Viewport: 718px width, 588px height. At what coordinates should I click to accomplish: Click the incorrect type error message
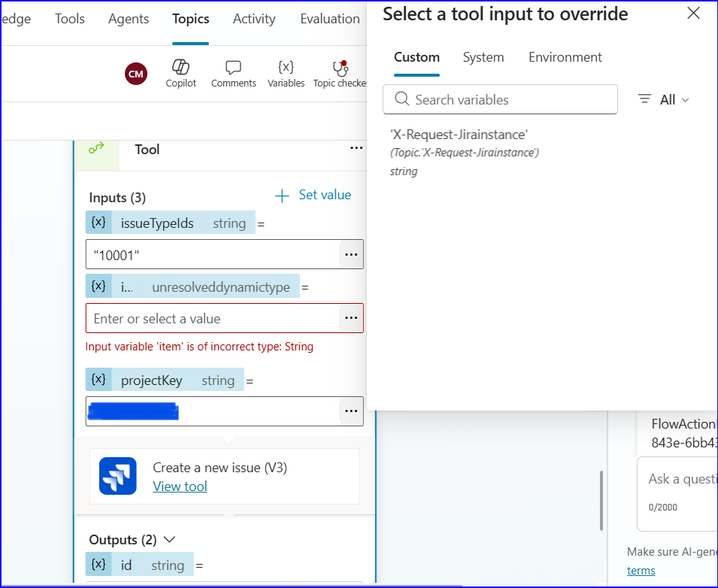coord(199,347)
